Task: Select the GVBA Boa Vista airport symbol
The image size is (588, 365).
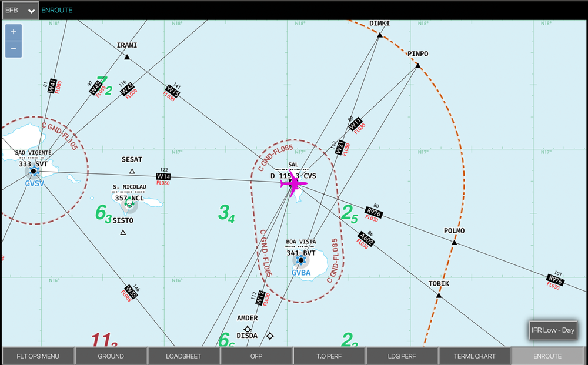Action: coord(301,260)
